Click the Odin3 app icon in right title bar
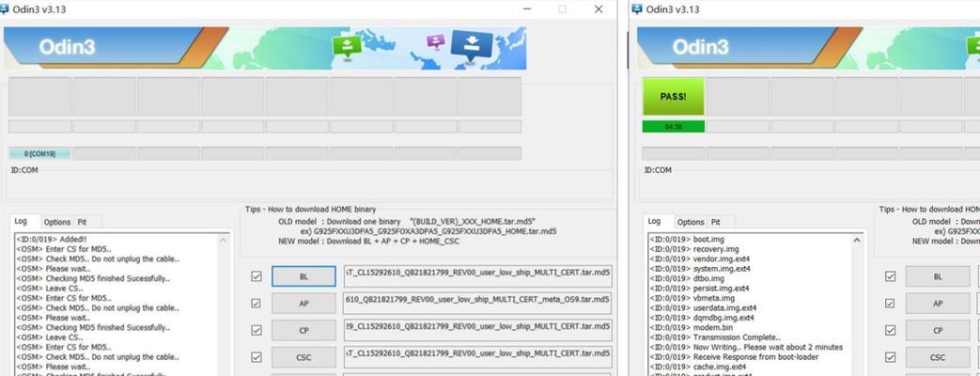 pos(637,8)
